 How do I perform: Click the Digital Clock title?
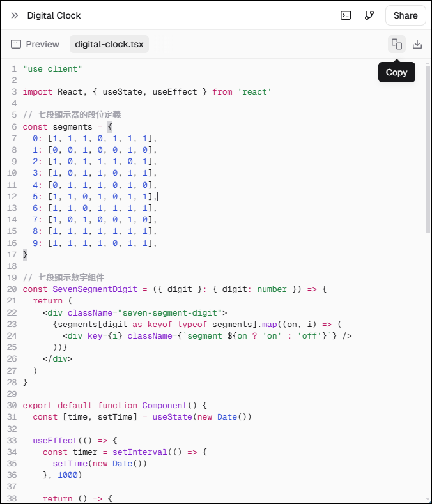pos(54,15)
